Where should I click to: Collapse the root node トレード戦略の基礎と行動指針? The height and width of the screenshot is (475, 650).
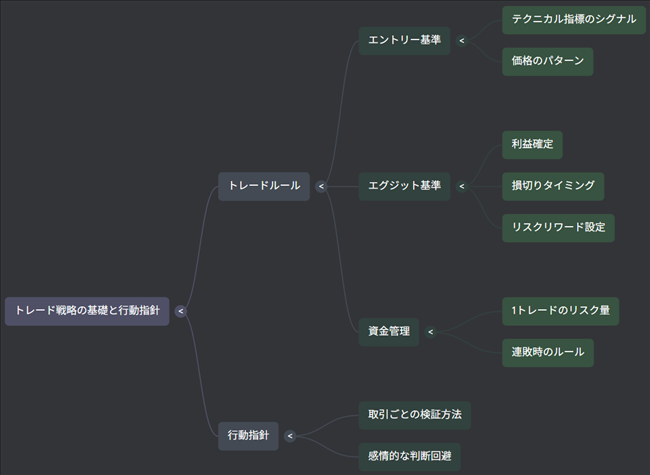click(180, 311)
